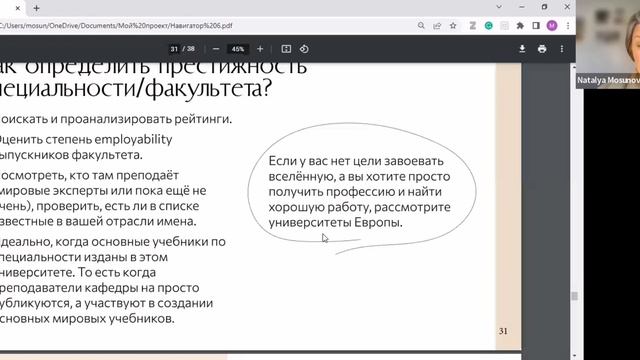Image resolution: width=640 pixels, height=360 pixels.
Task: Zoom out the PDF document
Action: [216, 49]
